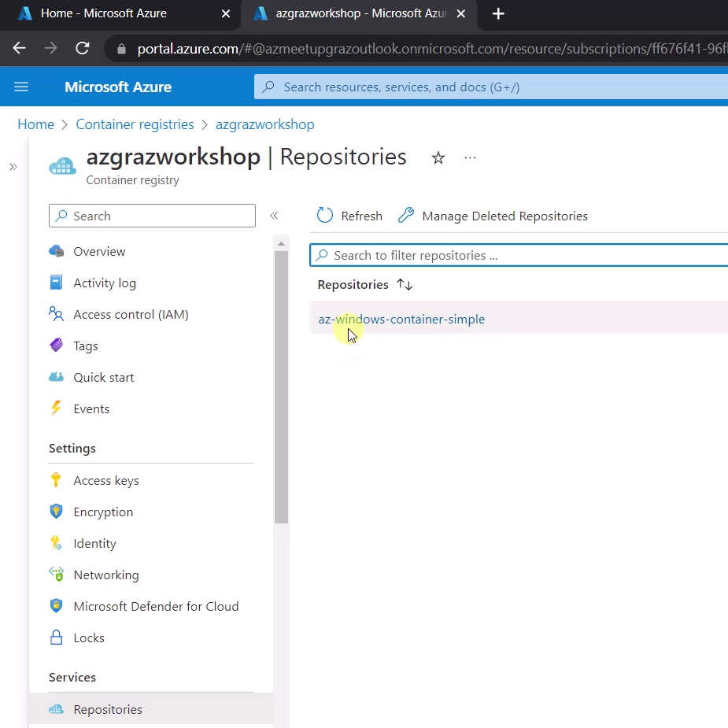The width and height of the screenshot is (728, 728).
Task: Favorite azgrazworkshop with the star icon
Action: pos(438,158)
